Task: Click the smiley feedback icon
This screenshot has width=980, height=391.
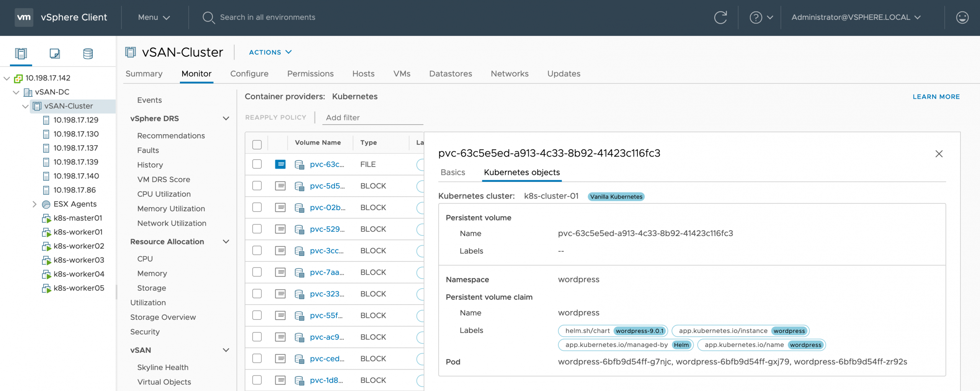Action: tap(962, 17)
